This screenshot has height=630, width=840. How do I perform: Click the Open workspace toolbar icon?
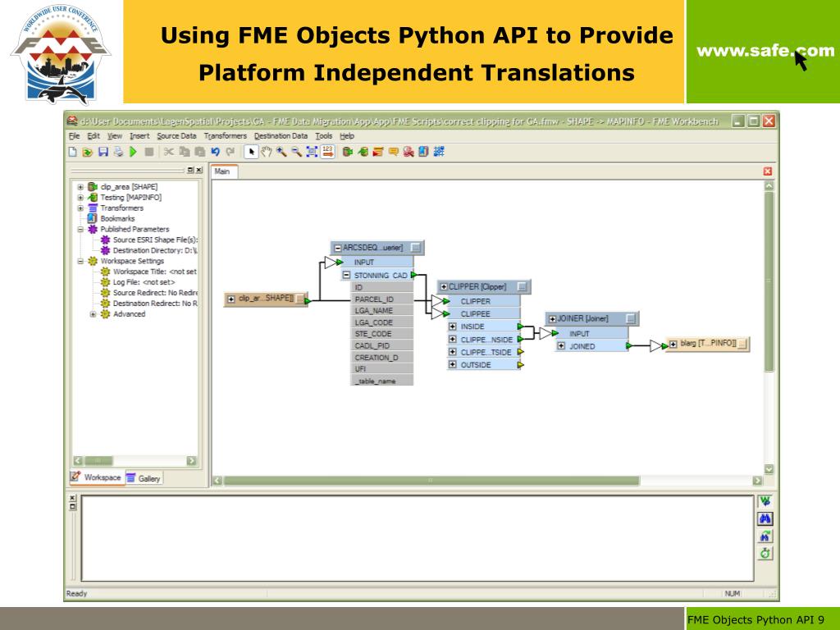click(x=88, y=152)
